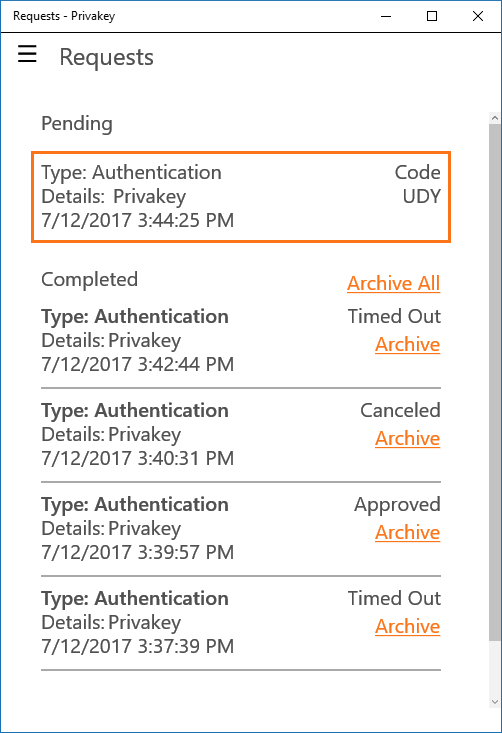Minimize the Privakey window
The width and height of the screenshot is (502, 733).
(x=386, y=16)
